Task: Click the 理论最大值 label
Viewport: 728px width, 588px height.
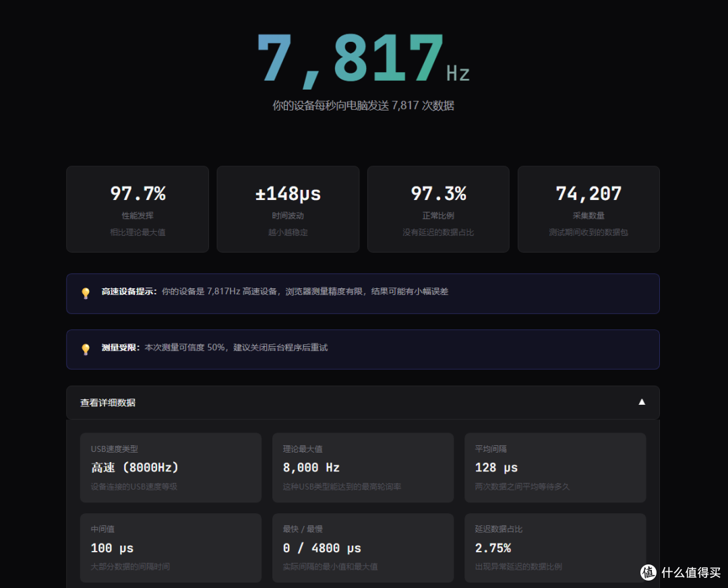Action: tap(303, 449)
